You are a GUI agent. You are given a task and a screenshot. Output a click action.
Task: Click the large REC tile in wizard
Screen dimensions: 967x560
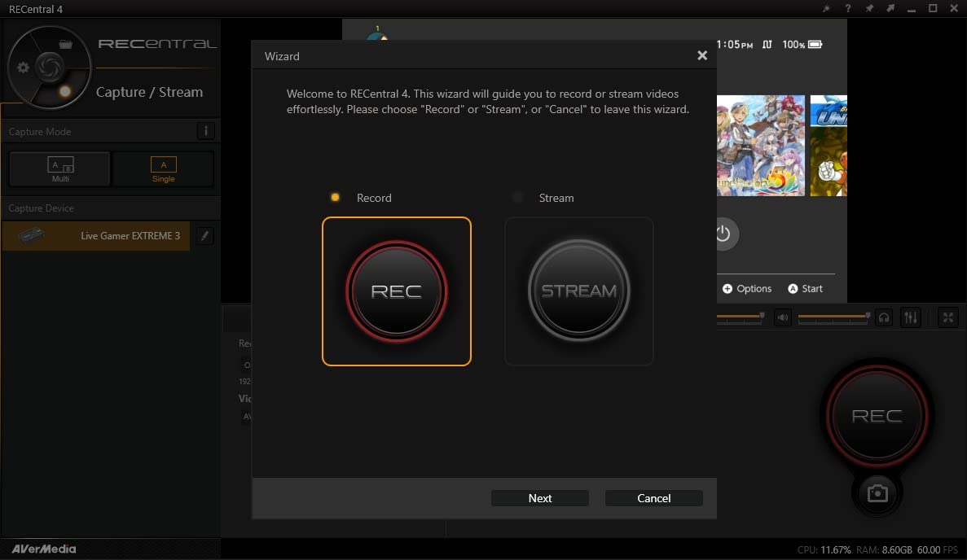point(397,291)
